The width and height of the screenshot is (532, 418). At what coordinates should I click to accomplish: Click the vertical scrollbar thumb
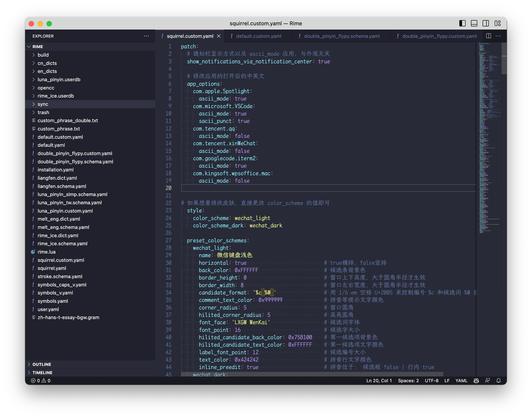504,58
